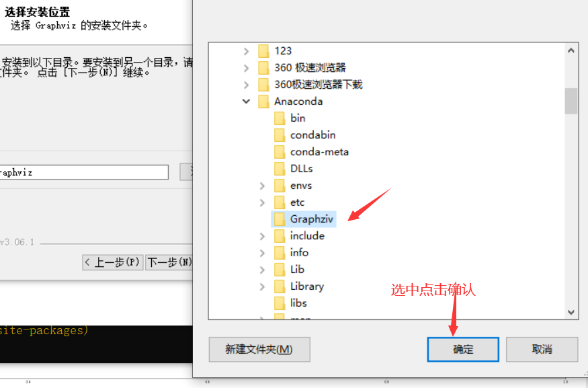The height and width of the screenshot is (388, 588).
Task: Create a new folder with 新建文件夹(M)
Action: click(x=259, y=350)
